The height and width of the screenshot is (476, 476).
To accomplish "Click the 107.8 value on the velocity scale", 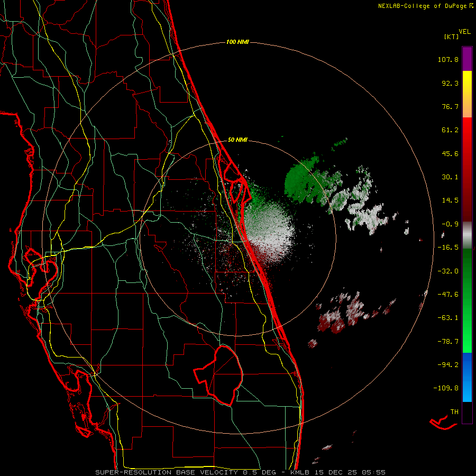I will click(x=448, y=59).
